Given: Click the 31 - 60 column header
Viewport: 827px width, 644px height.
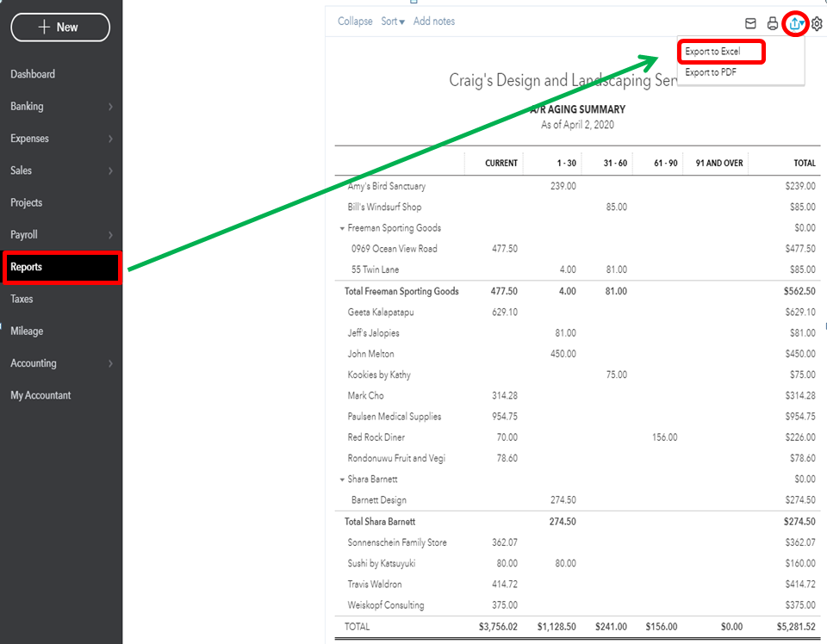Looking at the screenshot, I should (x=615, y=164).
